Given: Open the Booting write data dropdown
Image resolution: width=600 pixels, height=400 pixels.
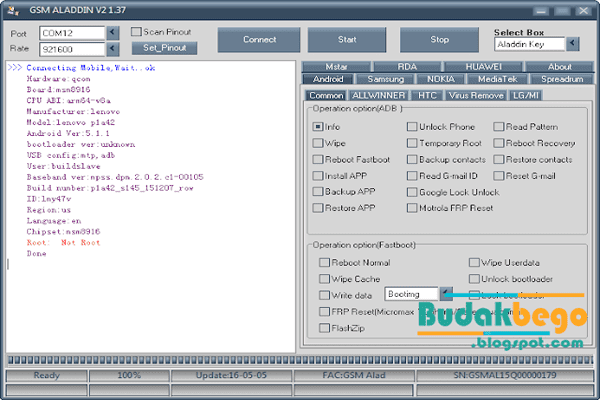Looking at the screenshot, I should click(446, 294).
